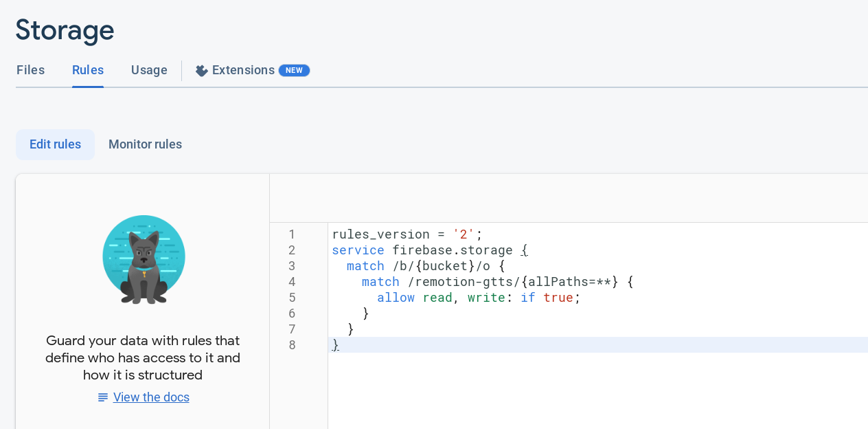
Task: Click line number 5 in the gutter
Action: pyautogui.click(x=292, y=298)
